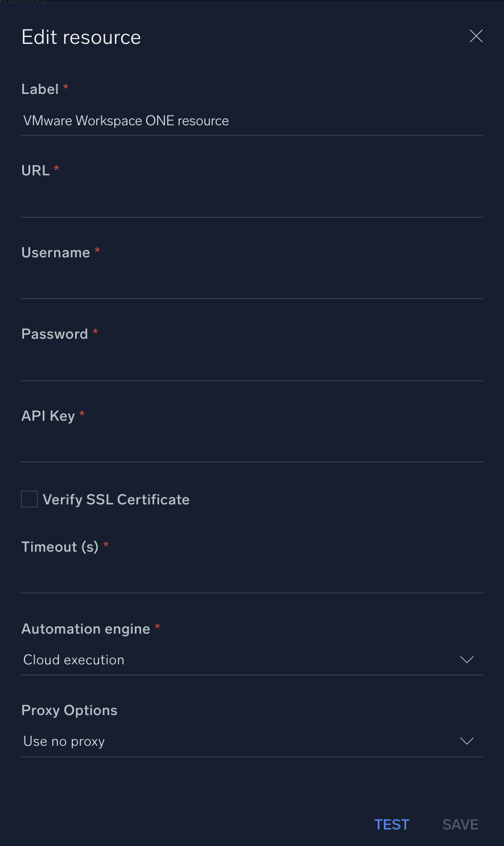Focus the API Key input

252,450
